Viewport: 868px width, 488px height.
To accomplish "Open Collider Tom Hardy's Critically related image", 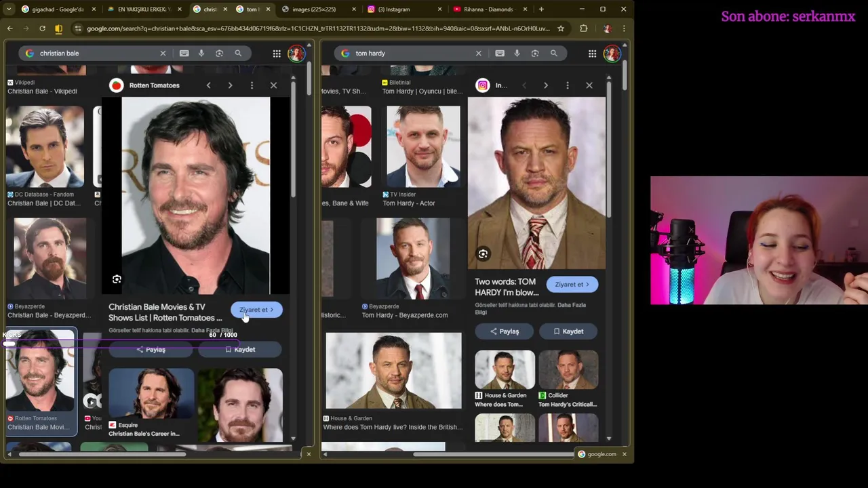I will pos(568,370).
